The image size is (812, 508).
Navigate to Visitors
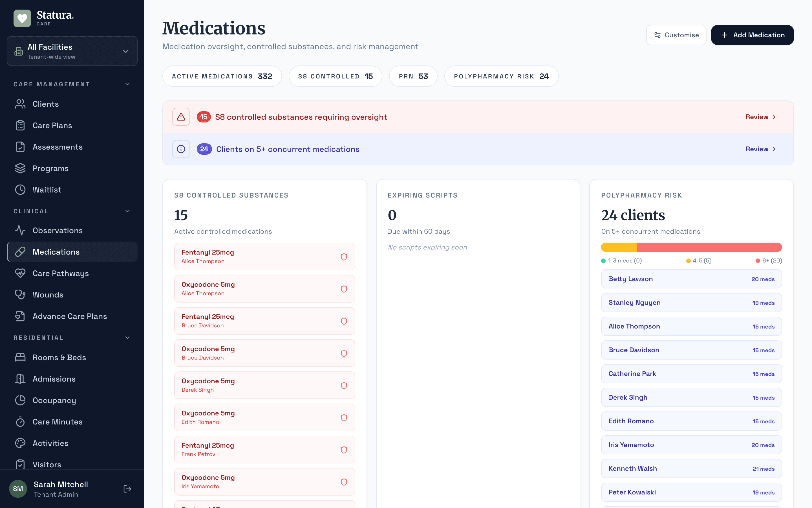72,464
